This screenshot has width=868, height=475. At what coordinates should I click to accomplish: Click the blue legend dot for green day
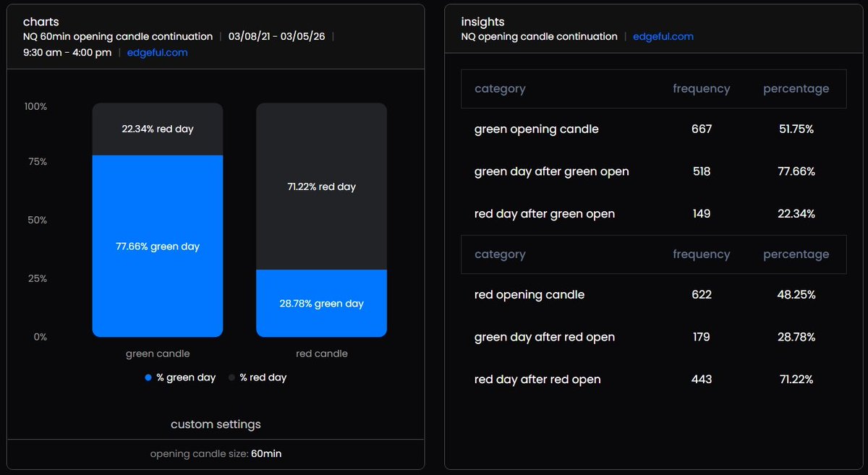148,377
